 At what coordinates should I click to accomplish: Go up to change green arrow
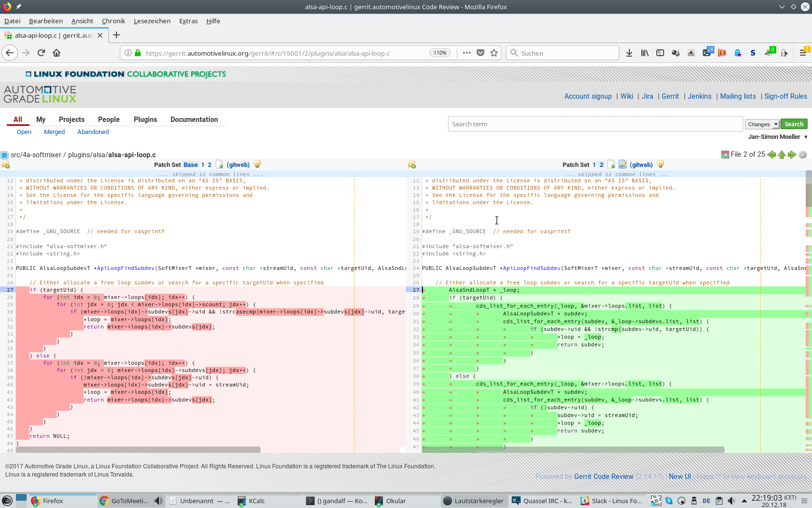782,155
